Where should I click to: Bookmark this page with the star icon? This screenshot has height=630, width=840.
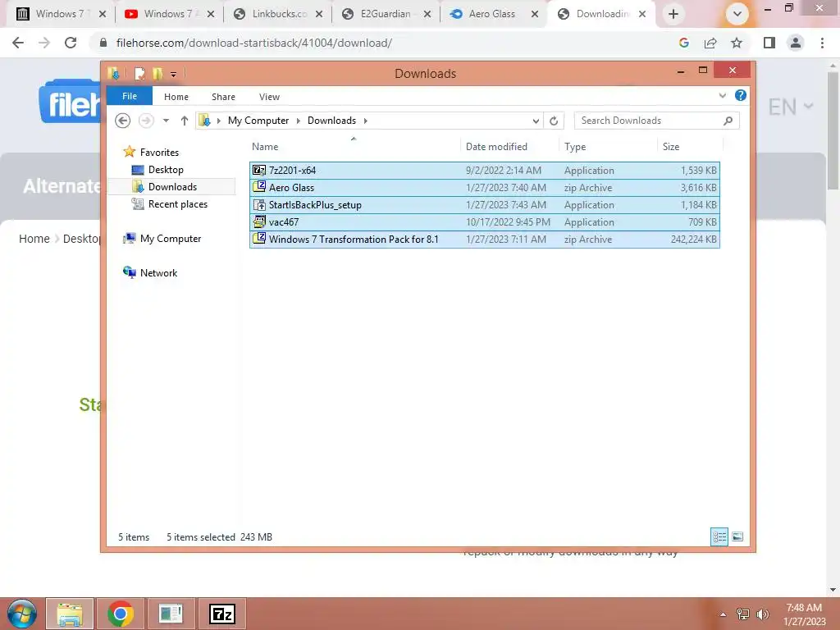pyautogui.click(x=737, y=43)
